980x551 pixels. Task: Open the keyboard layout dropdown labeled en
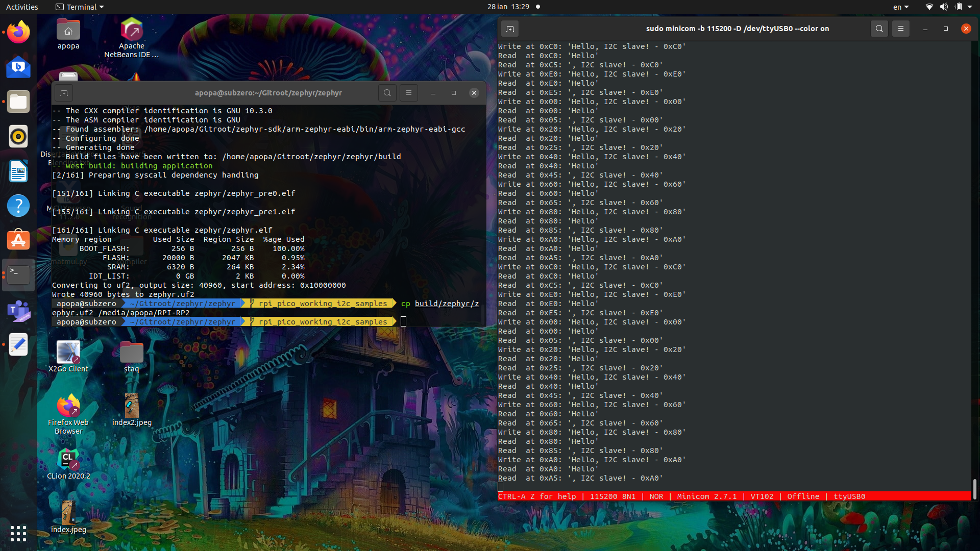point(900,7)
